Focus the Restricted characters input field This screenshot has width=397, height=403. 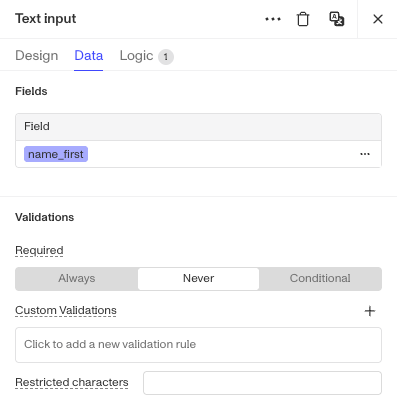point(262,383)
